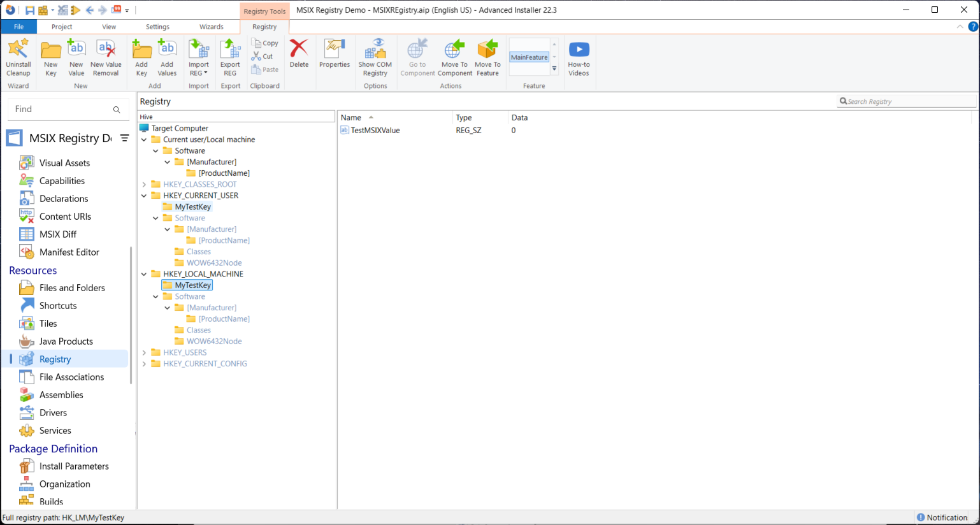Image resolution: width=980 pixels, height=525 pixels.
Task: Switch to the Wizards ribbon tab
Action: 211,27
